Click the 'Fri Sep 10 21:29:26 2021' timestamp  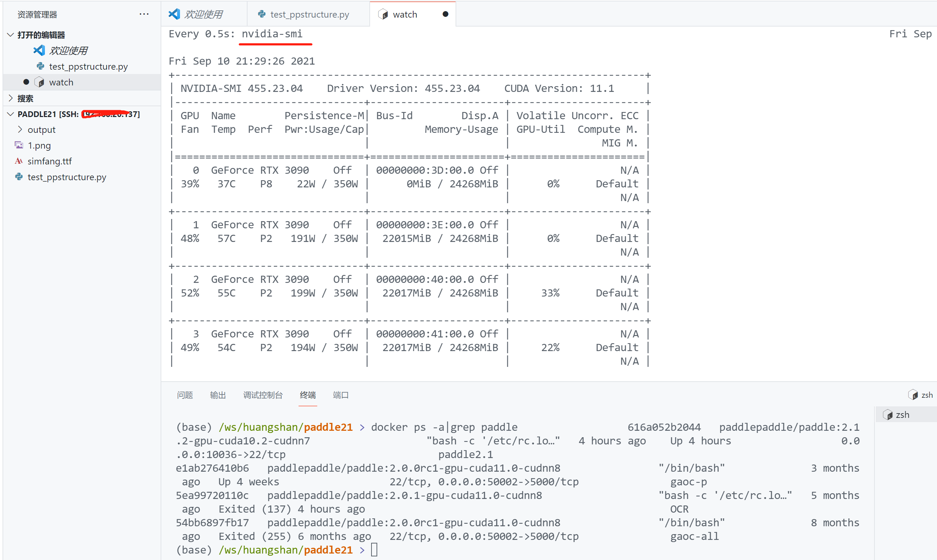point(242,61)
